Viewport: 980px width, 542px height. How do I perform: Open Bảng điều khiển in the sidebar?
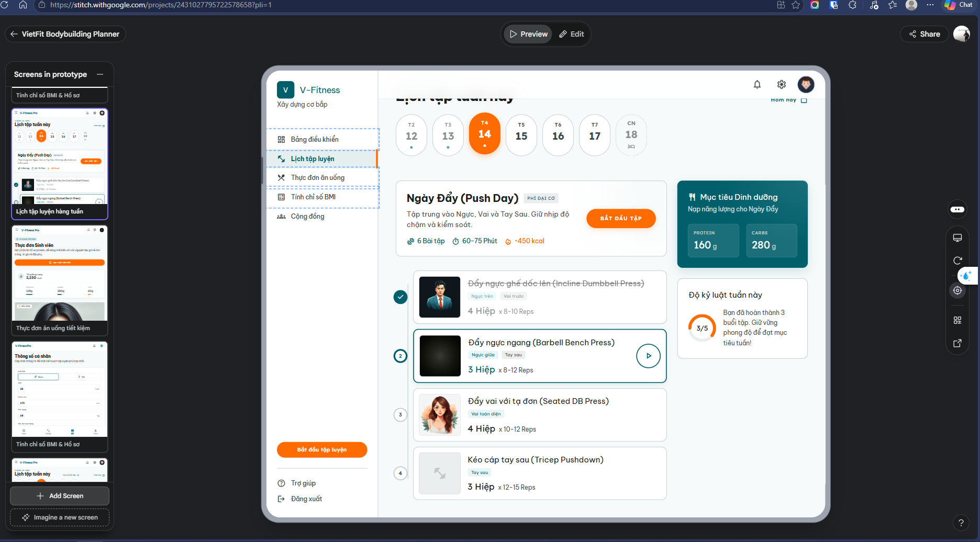tap(322, 139)
